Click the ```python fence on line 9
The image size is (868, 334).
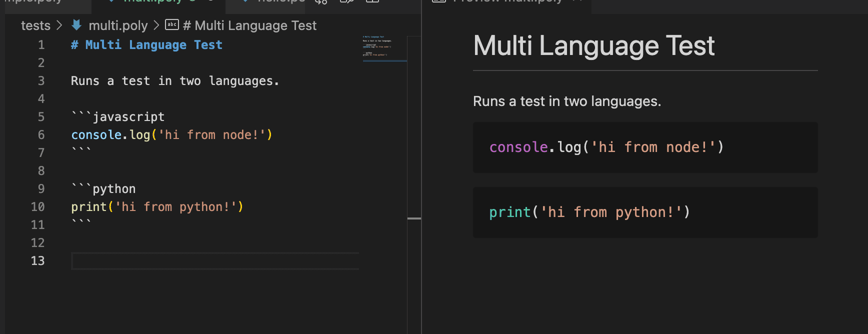tap(103, 189)
